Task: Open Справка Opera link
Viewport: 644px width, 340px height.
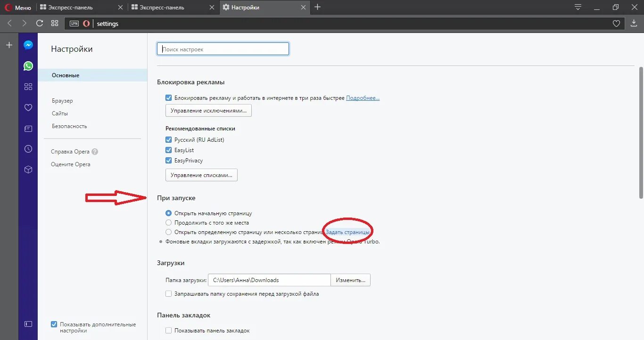Action: tap(70, 152)
